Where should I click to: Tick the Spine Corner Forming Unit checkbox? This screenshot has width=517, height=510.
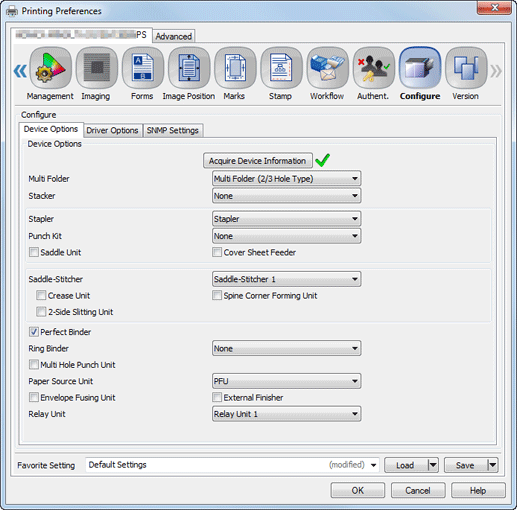(x=217, y=295)
